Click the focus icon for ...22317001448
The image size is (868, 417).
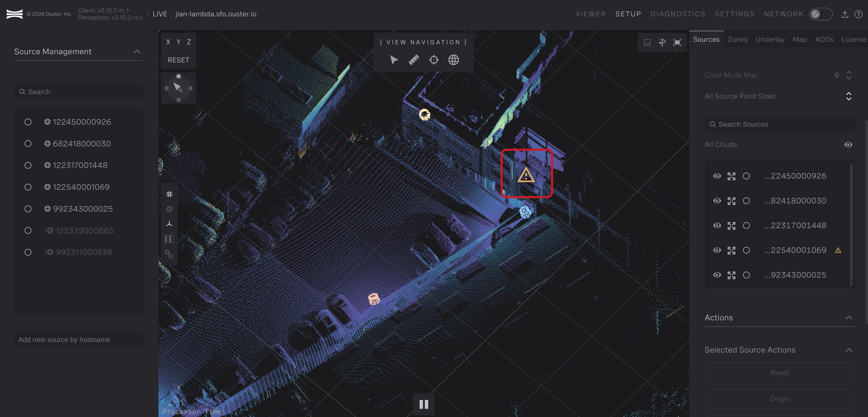[732, 226]
